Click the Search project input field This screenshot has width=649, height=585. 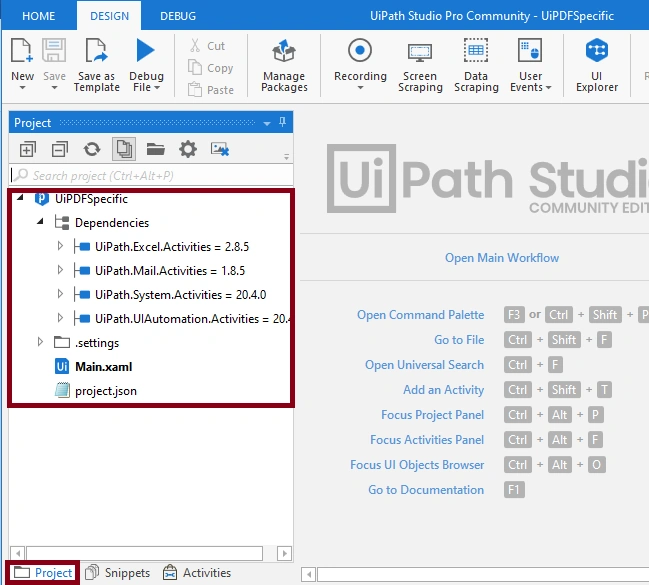tap(151, 176)
